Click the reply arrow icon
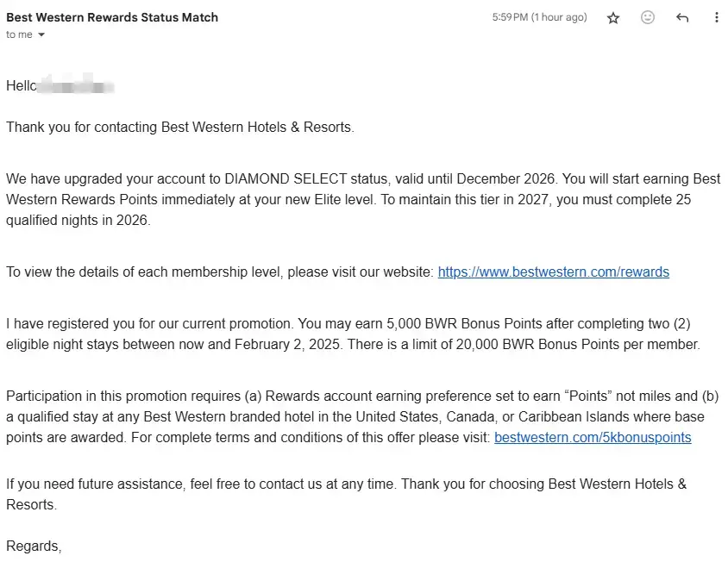The image size is (728, 562). pyautogui.click(x=682, y=17)
